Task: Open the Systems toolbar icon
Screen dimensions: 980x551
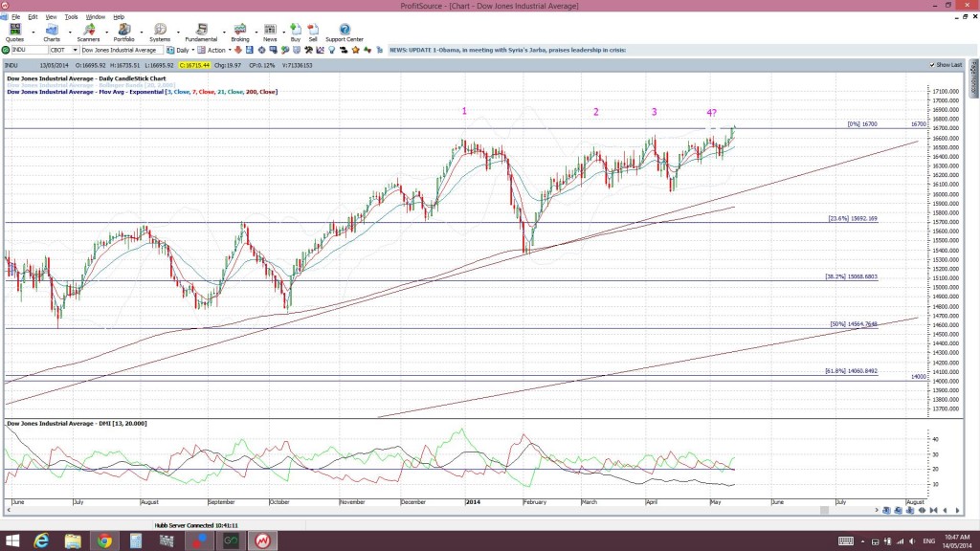Action: pos(160,30)
